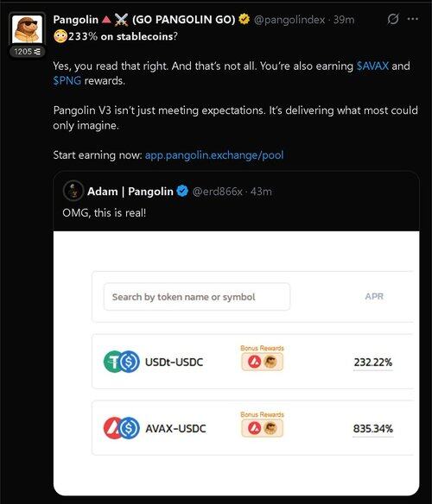Open the $AVAX cashtag link
432x504 pixels.
(x=372, y=66)
